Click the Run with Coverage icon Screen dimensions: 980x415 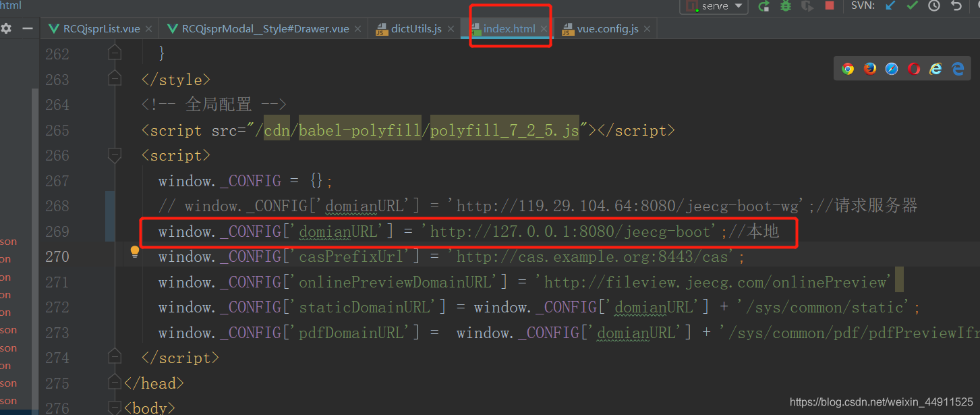pyautogui.click(x=807, y=6)
